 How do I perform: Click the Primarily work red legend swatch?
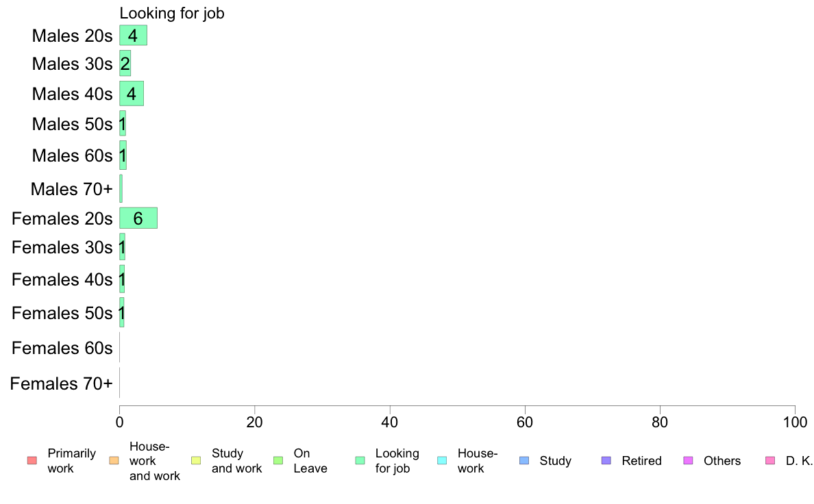click(32, 460)
